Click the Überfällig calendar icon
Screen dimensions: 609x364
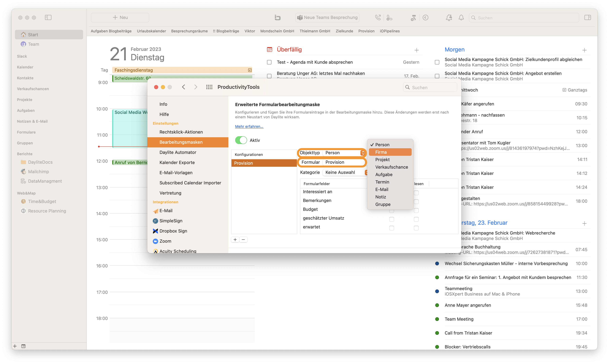click(269, 49)
